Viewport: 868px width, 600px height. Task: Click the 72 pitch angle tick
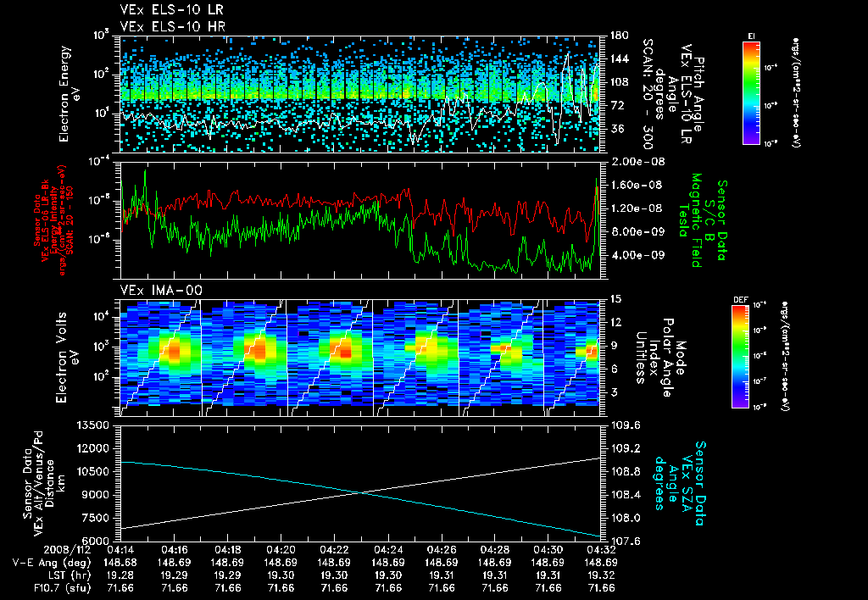pyautogui.click(x=617, y=105)
